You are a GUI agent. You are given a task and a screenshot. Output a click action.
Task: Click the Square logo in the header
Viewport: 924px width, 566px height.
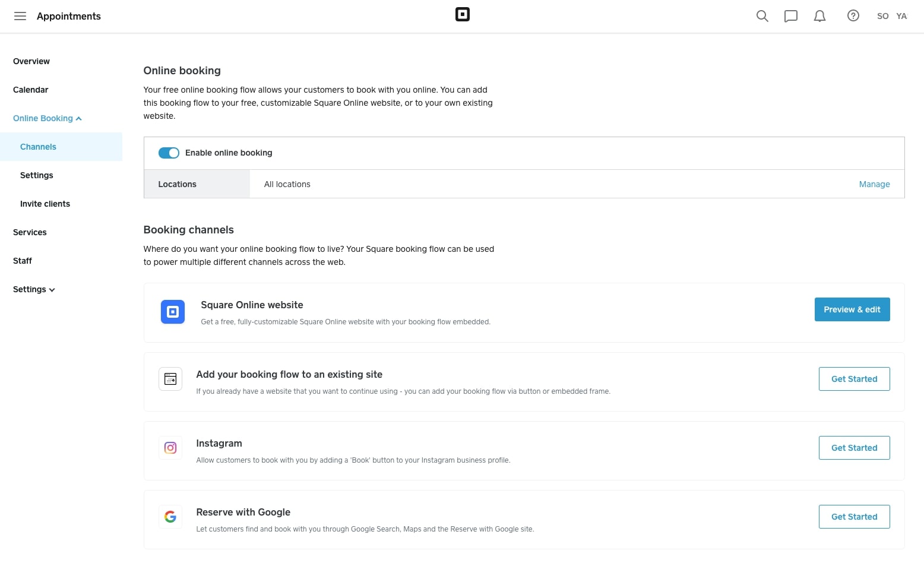point(463,14)
